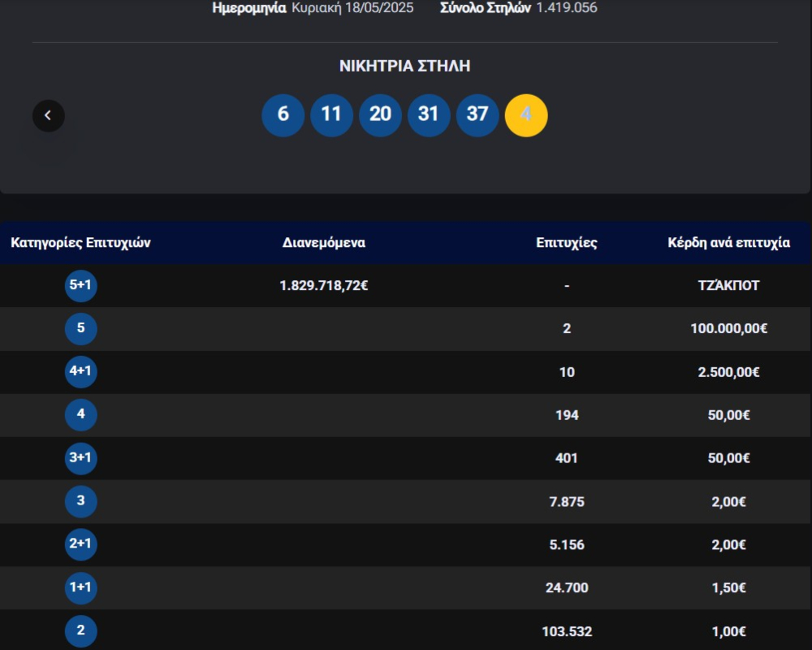Select the Επιτυχίες column header
The width and height of the screenshot is (812, 650).
567,243
